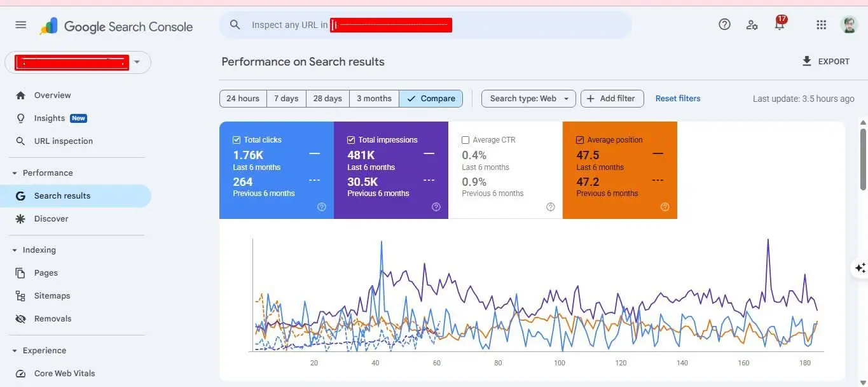This screenshot has width=868, height=387.
Task: Open the Search type: Web dropdown
Action: [528, 98]
